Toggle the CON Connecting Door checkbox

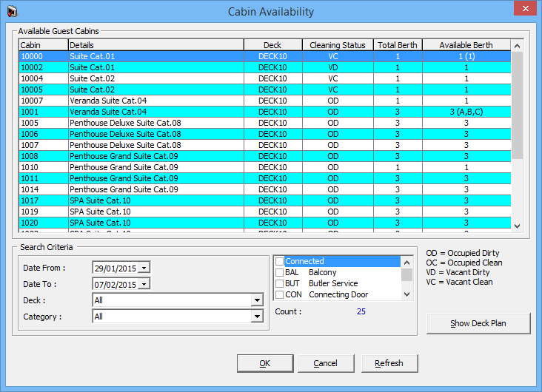point(280,294)
